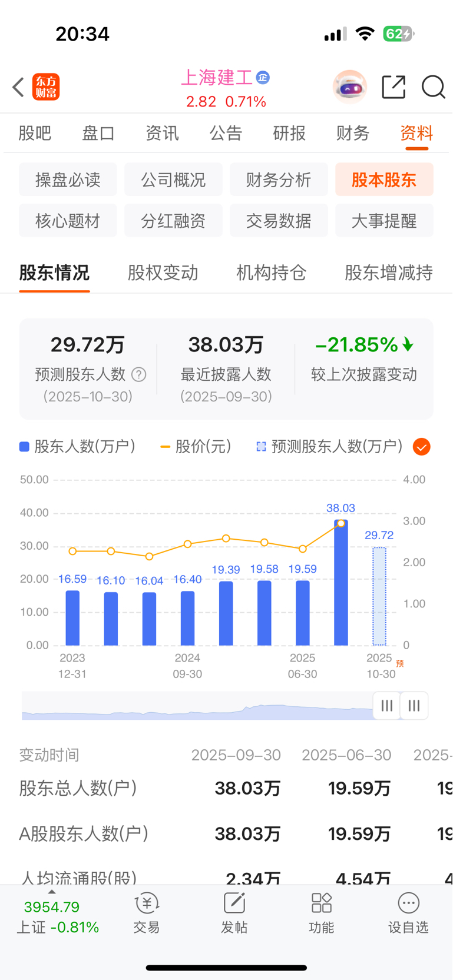Open the 东方财富 logo icon
This screenshot has height=980, width=453.
[x=46, y=87]
